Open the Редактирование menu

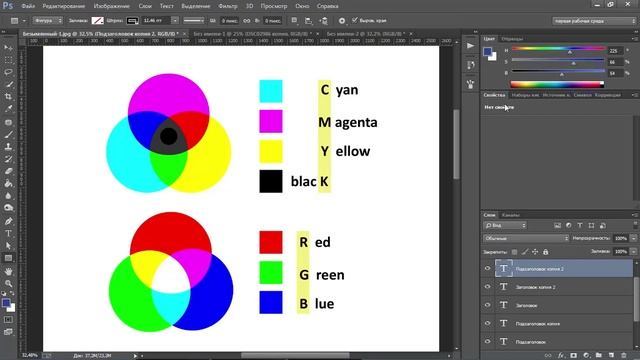[64, 6]
